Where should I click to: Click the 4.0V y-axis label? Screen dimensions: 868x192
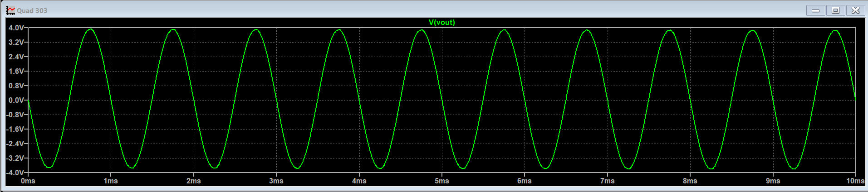(16, 28)
